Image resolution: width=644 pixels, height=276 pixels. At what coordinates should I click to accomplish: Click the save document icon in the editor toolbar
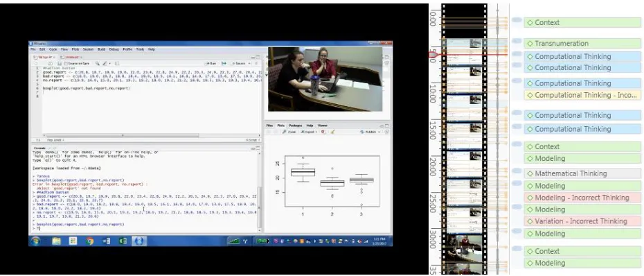coord(60,64)
